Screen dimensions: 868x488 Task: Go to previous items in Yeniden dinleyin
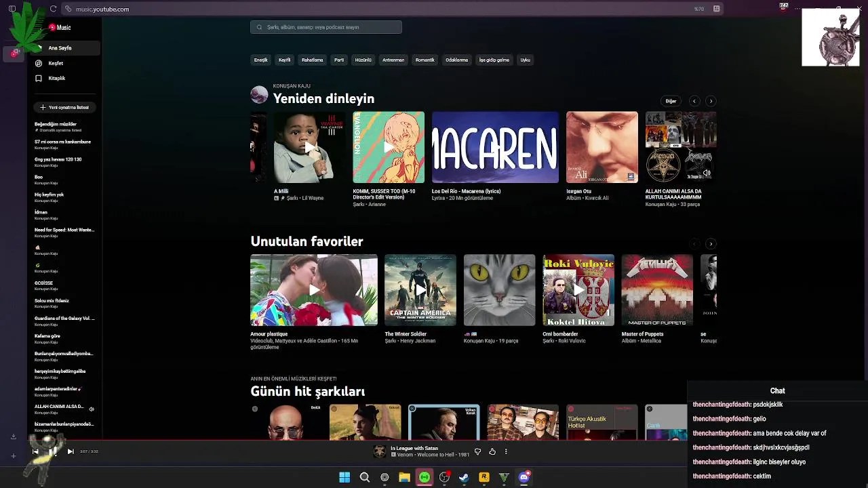coord(694,101)
